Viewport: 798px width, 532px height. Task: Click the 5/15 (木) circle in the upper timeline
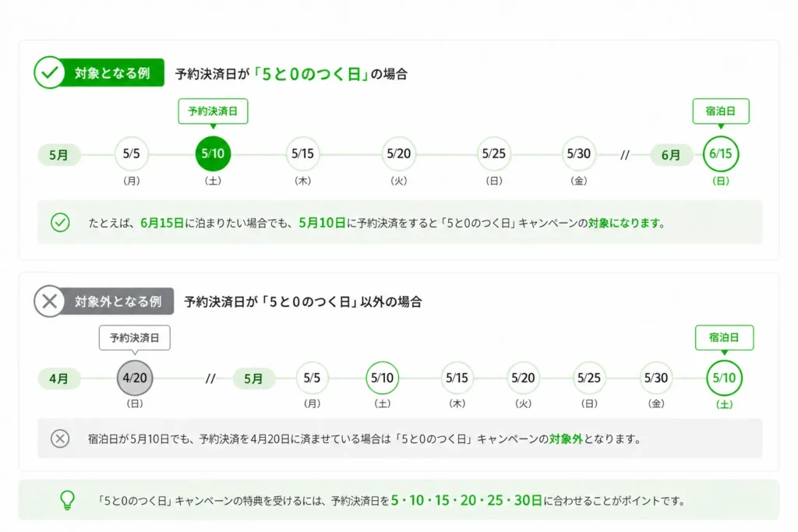(302, 154)
